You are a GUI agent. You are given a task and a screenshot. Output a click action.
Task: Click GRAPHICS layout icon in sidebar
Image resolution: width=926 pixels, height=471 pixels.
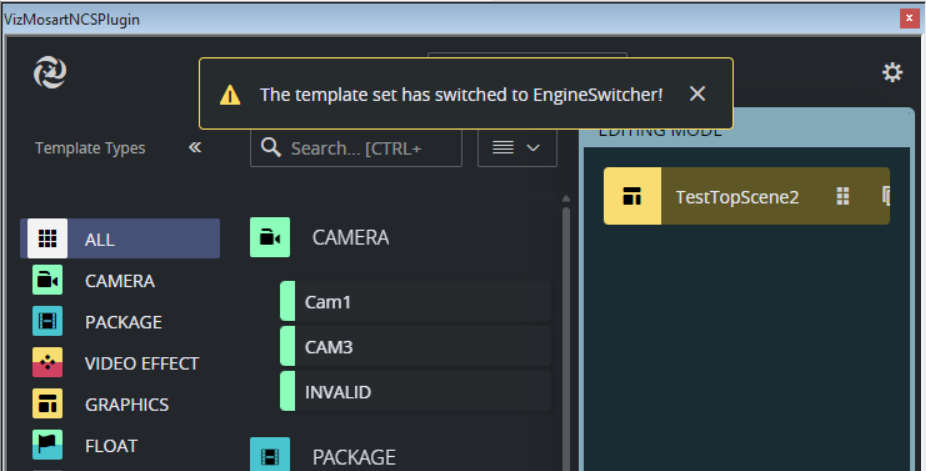(x=47, y=404)
